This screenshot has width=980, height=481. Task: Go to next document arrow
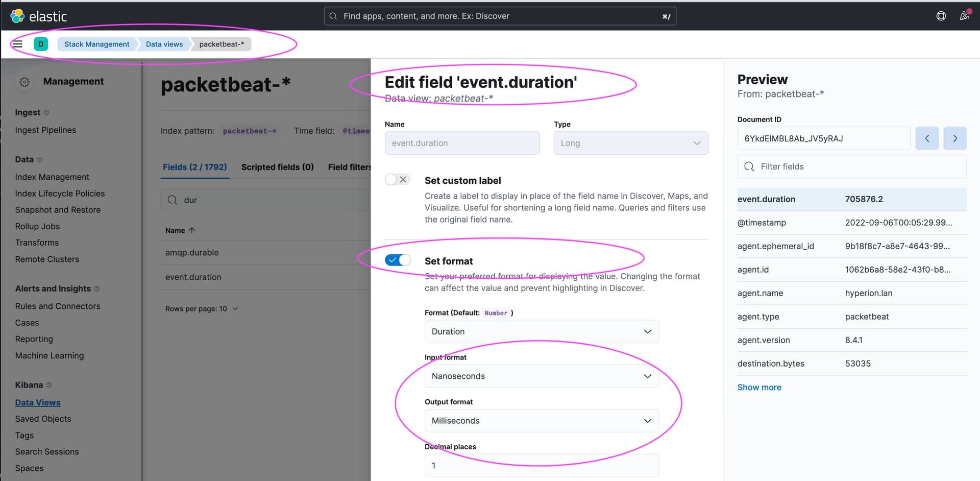click(x=955, y=138)
